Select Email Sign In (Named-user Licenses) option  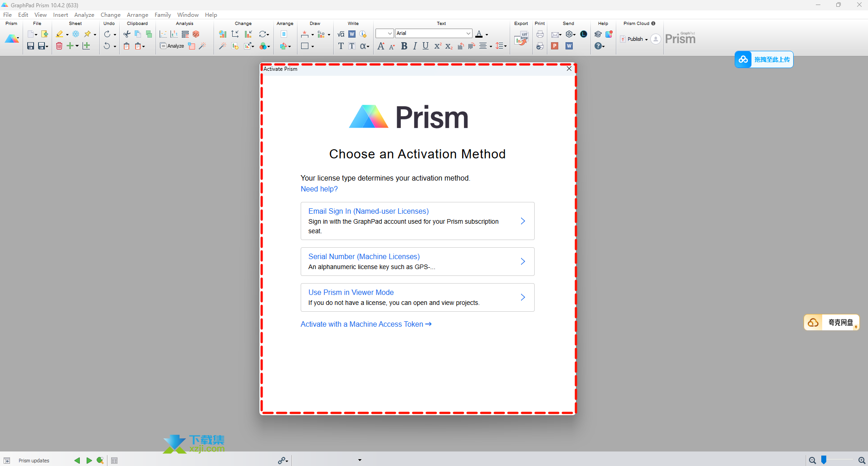click(417, 221)
